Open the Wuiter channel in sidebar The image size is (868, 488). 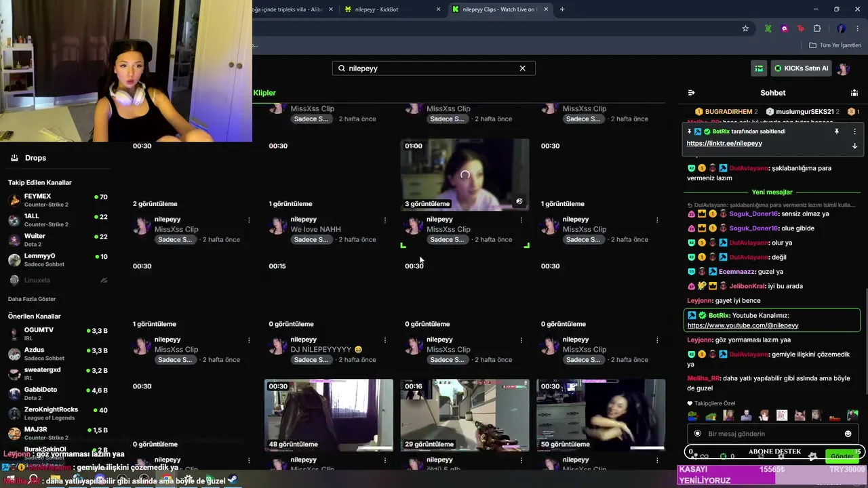pyautogui.click(x=58, y=240)
